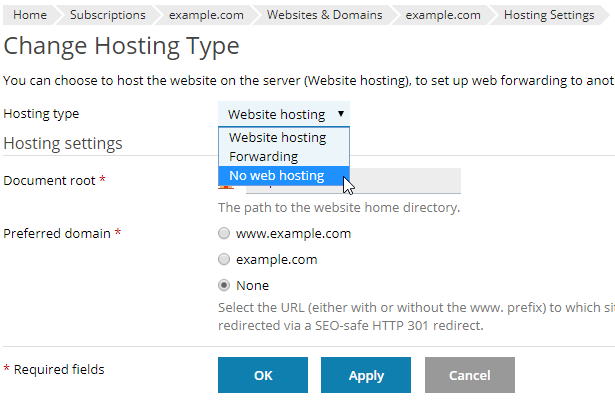Pick the Forwarding option in the list

(x=263, y=157)
